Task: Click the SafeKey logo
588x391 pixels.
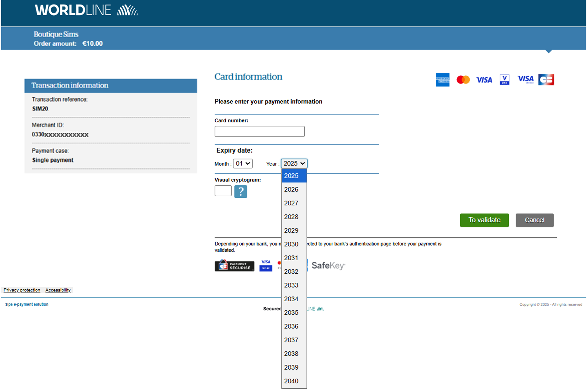Action: (x=328, y=266)
